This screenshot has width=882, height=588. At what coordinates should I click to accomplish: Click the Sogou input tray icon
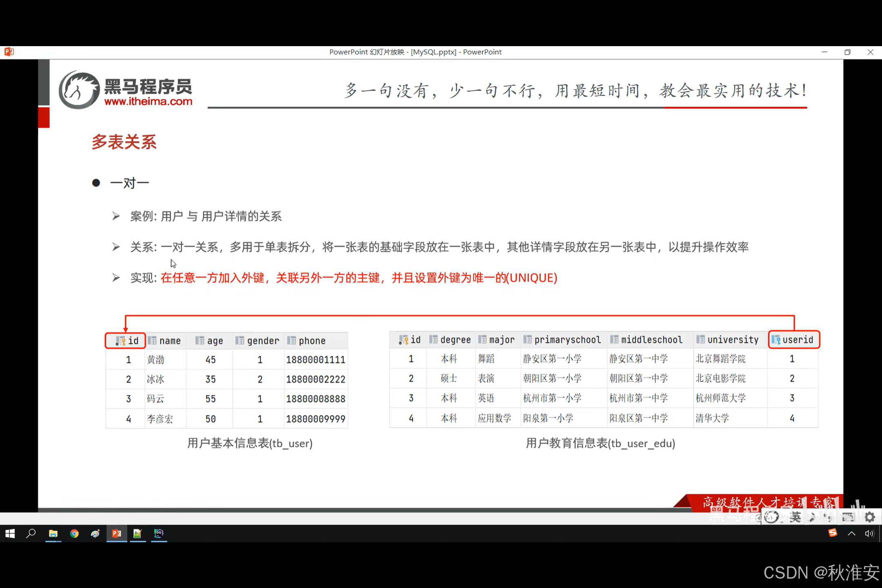click(x=833, y=533)
